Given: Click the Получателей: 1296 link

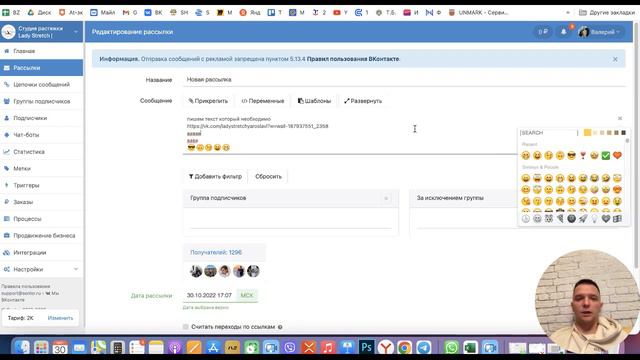Looking at the screenshot, I should tap(216, 252).
